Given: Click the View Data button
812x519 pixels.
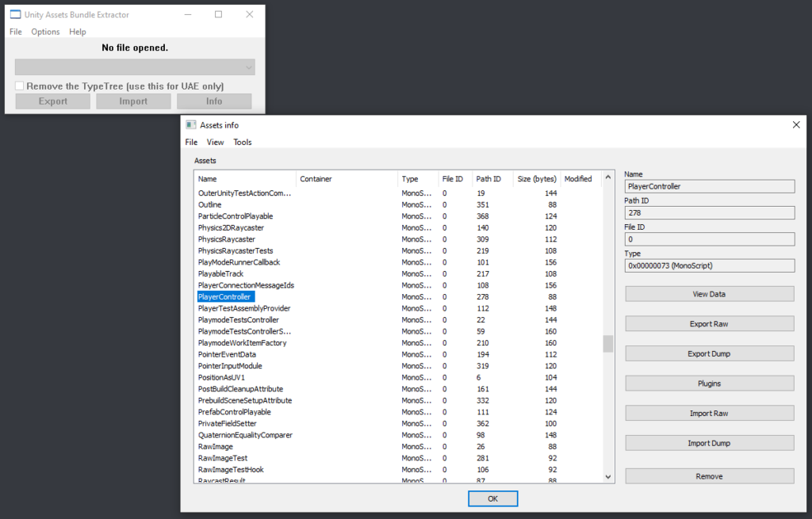Looking at the screenshot, I should pyautogui.click(x=710, y=294).
